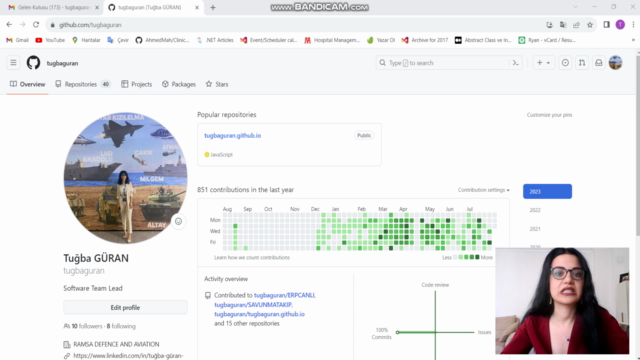Open the .NET Articles bookmark
This screenshot has width=640, height=360.
coord(215,40)
